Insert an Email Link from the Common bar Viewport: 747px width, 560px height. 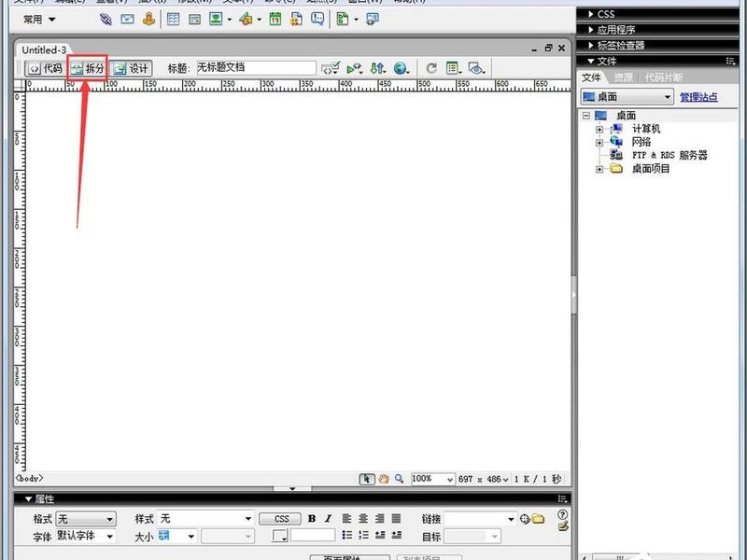point(127,19)
